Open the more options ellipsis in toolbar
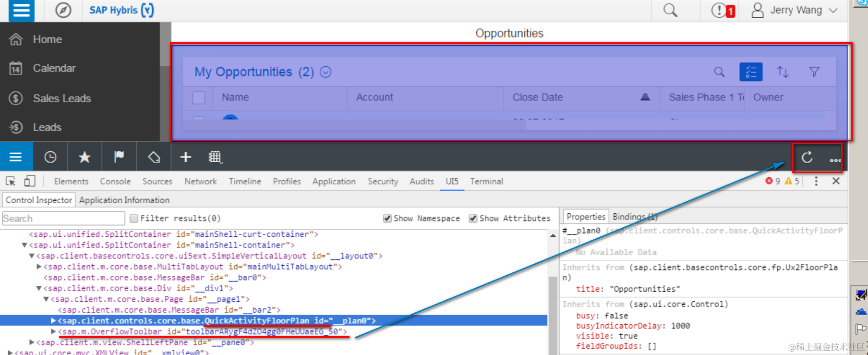Screen dimensions: 868x355 tap(835, 160)
